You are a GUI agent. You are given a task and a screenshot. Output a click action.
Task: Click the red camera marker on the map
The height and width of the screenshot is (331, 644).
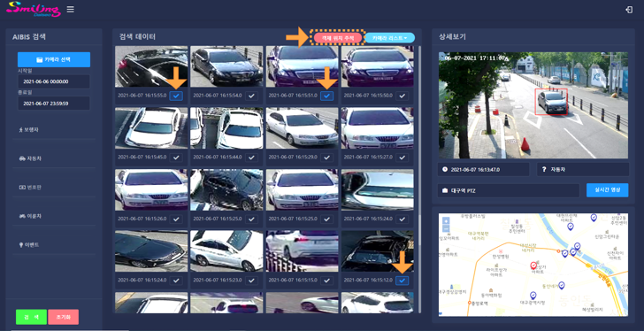[x=533, y=266]
